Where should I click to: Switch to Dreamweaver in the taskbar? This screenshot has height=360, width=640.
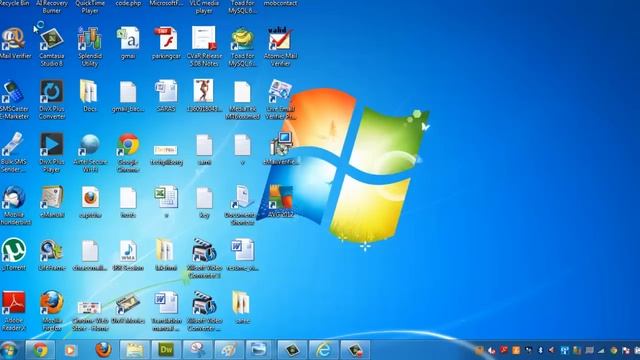tap(166, 350)
